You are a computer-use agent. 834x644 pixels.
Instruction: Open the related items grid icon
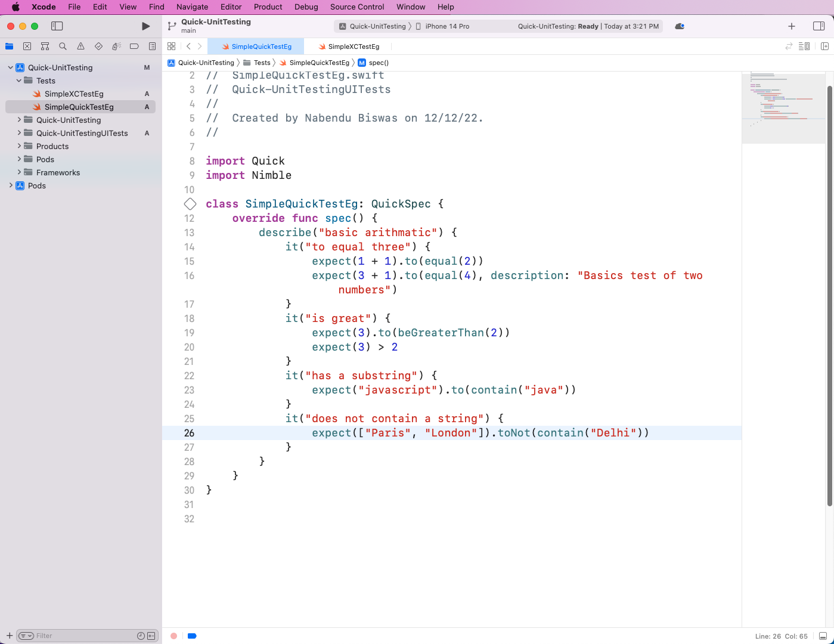click(x=172, y=47)
